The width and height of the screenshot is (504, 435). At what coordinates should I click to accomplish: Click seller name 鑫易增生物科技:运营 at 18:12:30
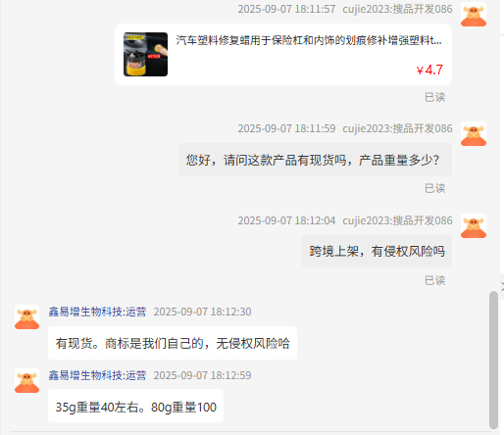pos(97,312)
